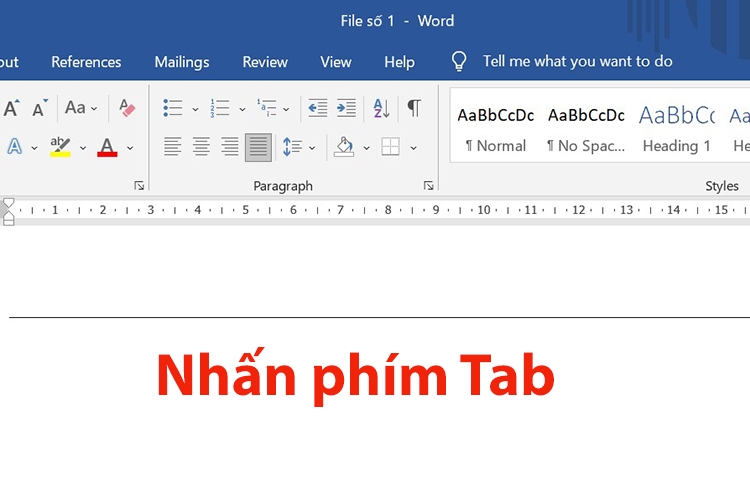Open the References tab

(86, 62)
